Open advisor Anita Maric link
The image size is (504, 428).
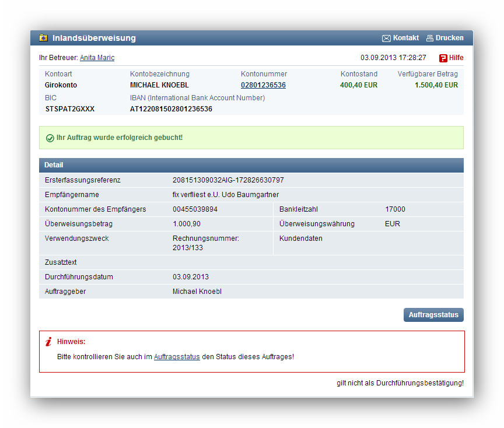97,58
